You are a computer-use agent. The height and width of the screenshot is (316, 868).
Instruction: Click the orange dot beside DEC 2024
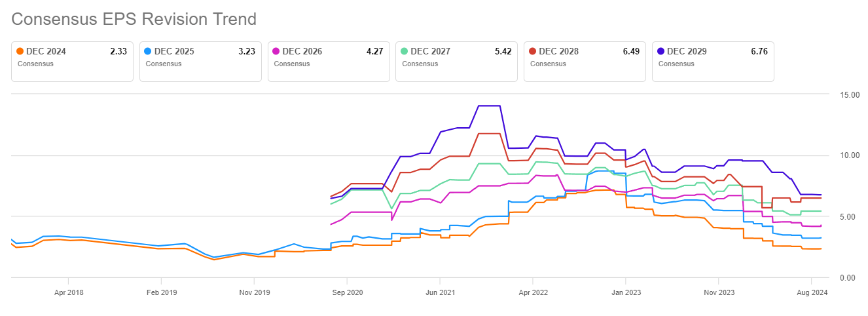click(x=20, y=51)
